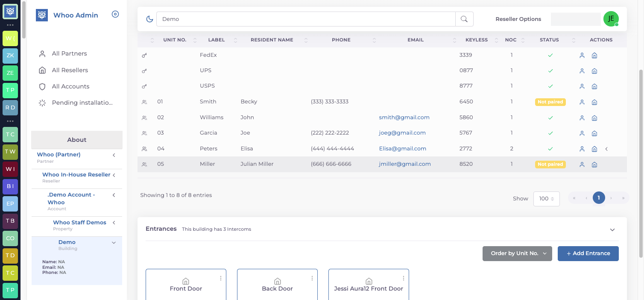Sort table by Keyless column
Screen dimensions: 644x300
pyautogui.click(x=477, y=40)
